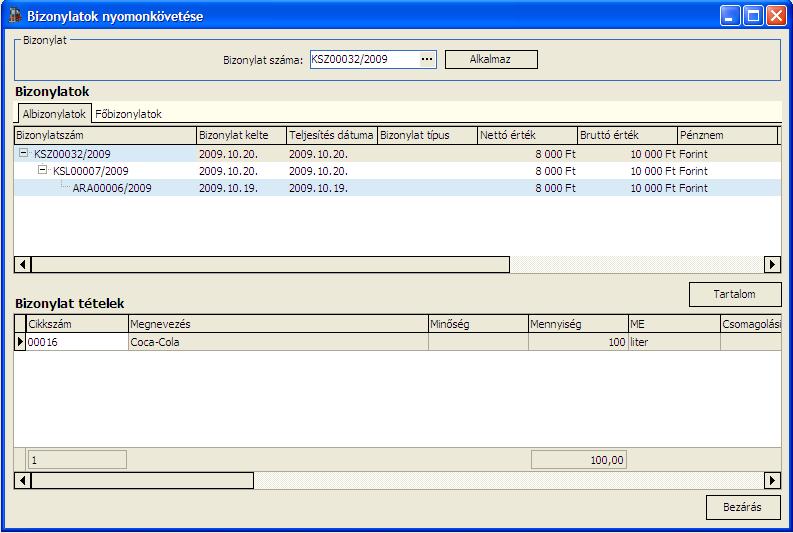This screenshot has width=793, height=533.
Task: Click the ME column header
Action: point(675,324)
